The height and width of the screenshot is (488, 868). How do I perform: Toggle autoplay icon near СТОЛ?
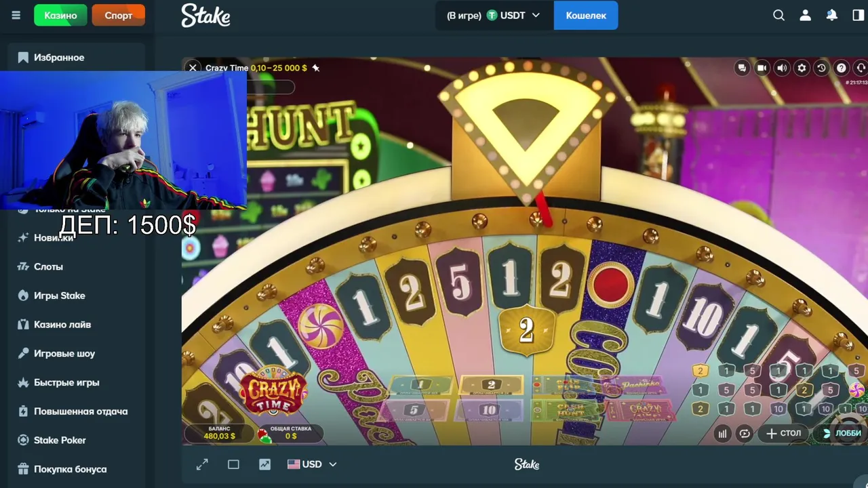tap(745, 434)
